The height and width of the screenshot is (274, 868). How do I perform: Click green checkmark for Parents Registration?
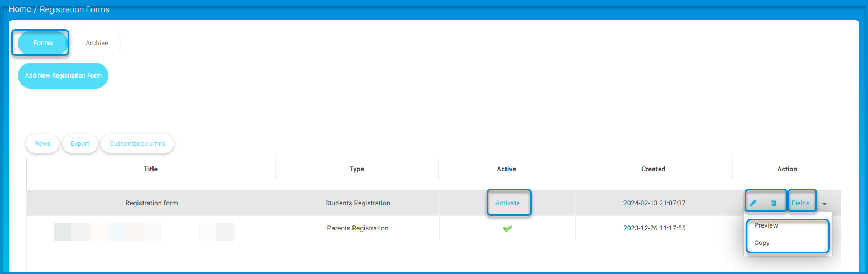pos(507,228)
